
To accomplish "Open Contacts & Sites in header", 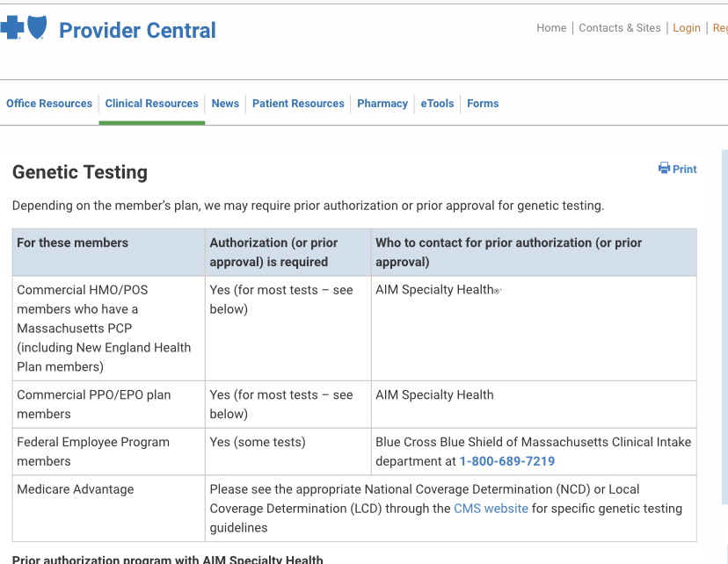I will (x=620, y=28).
